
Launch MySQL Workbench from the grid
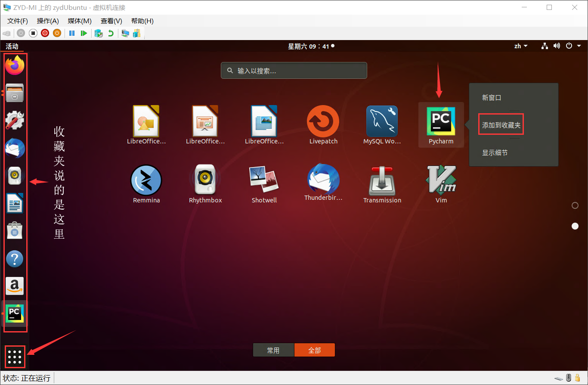point(382,125)
